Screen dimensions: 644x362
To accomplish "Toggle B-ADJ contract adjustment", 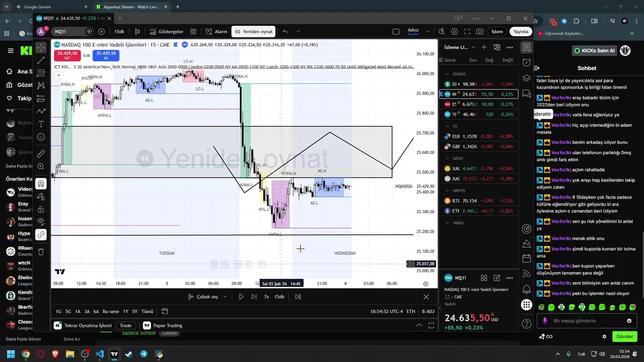I will 428,311.
